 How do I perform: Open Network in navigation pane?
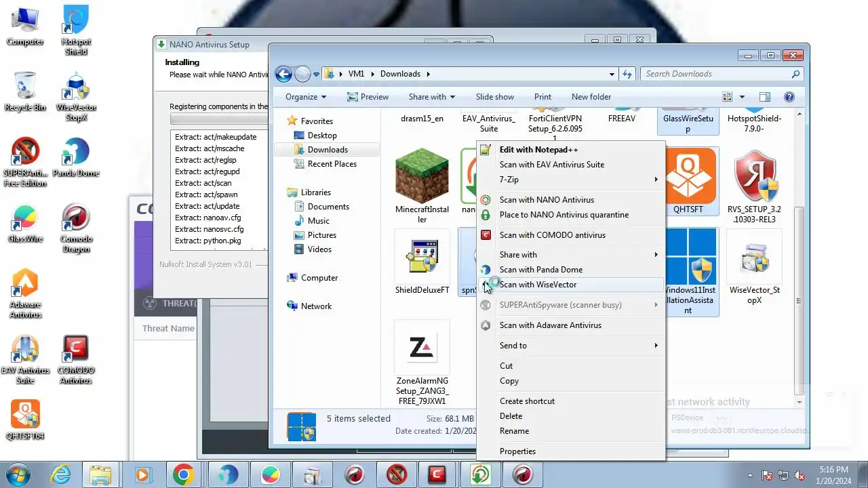click(316, 306)
